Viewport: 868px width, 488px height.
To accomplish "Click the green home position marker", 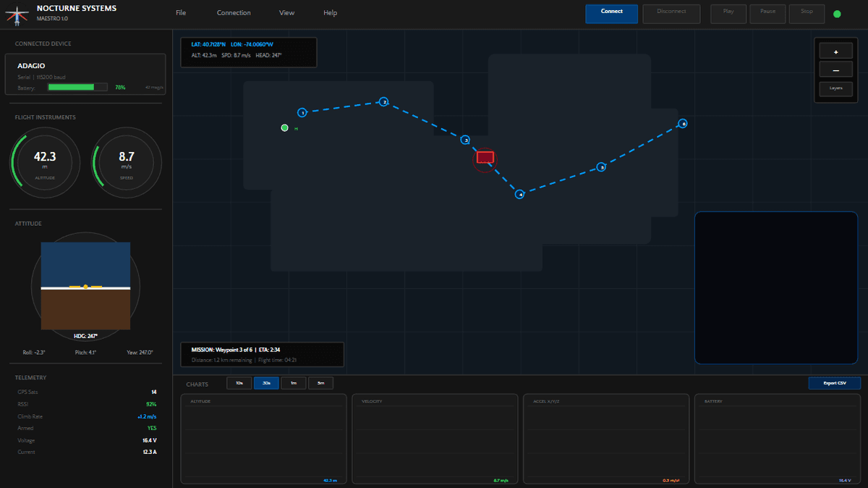I will click(x=284, y=128).
